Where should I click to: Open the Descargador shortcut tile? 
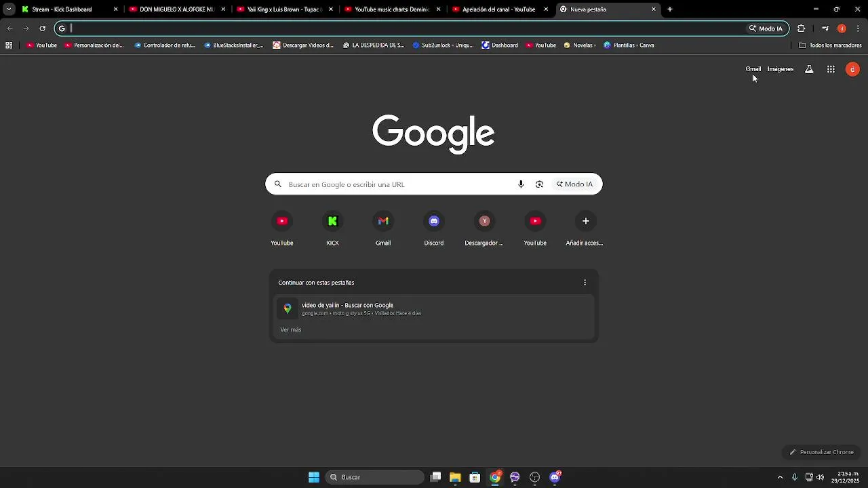[x=484, y=228]
